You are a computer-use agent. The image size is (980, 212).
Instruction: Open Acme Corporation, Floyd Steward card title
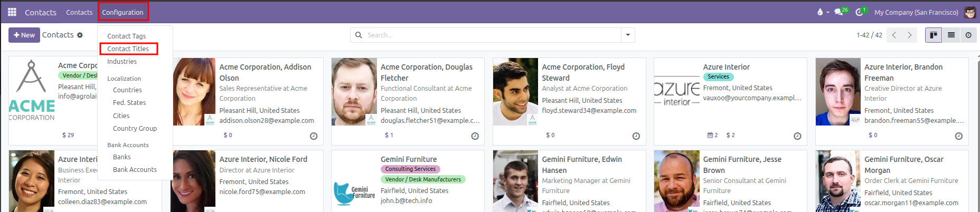tap(583, 72)
